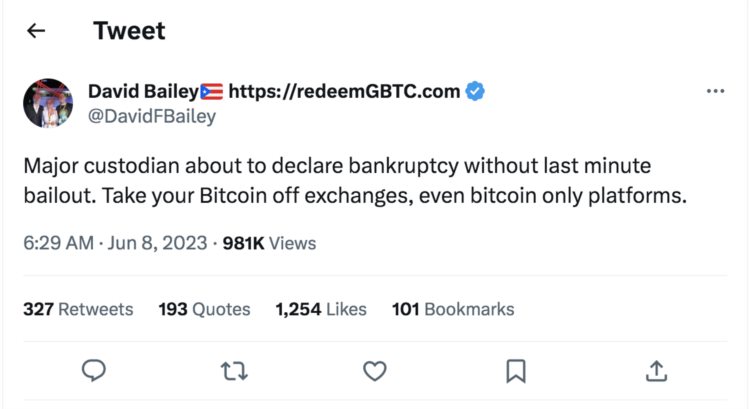This screenshot has width=750, height=409.
Task: Click the blue verified badge
Action: (476, 92)
